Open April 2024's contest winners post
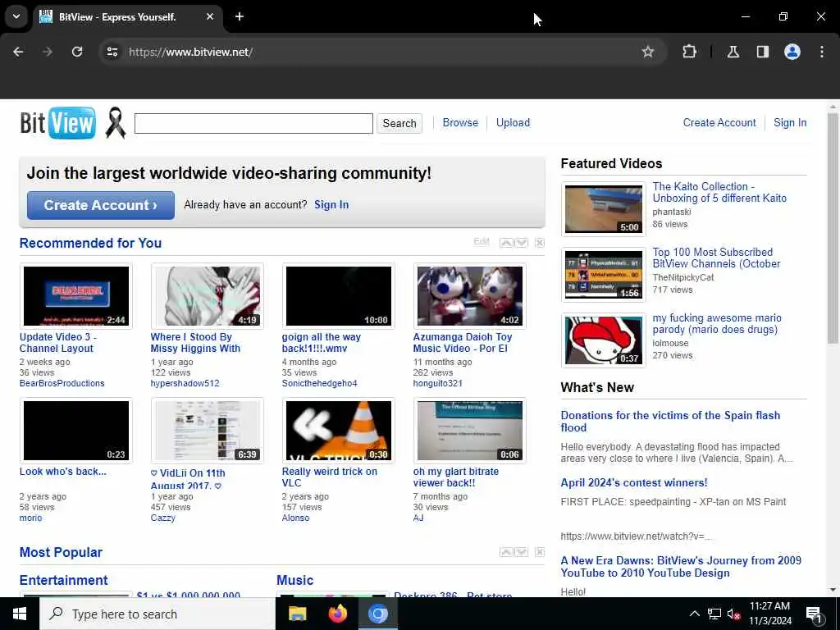This screenshot has height=630, width=840. pyautogui.click(x=634, y=482)
